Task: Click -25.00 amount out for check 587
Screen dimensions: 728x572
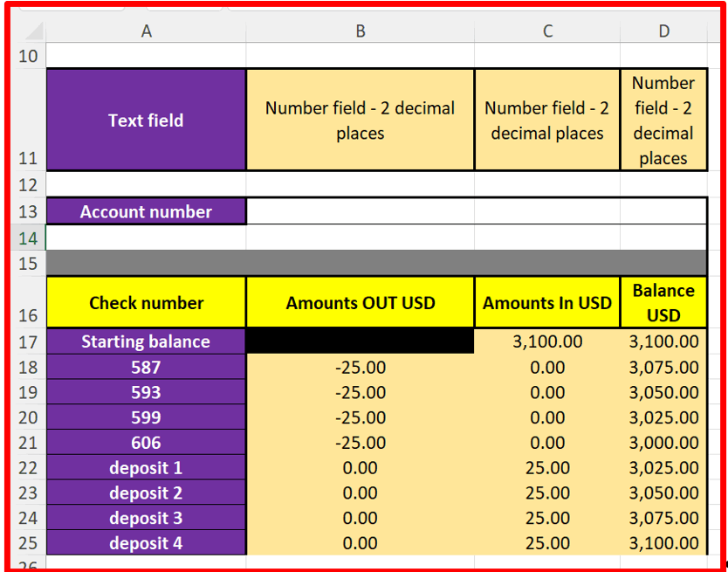Action: (361, 367)
